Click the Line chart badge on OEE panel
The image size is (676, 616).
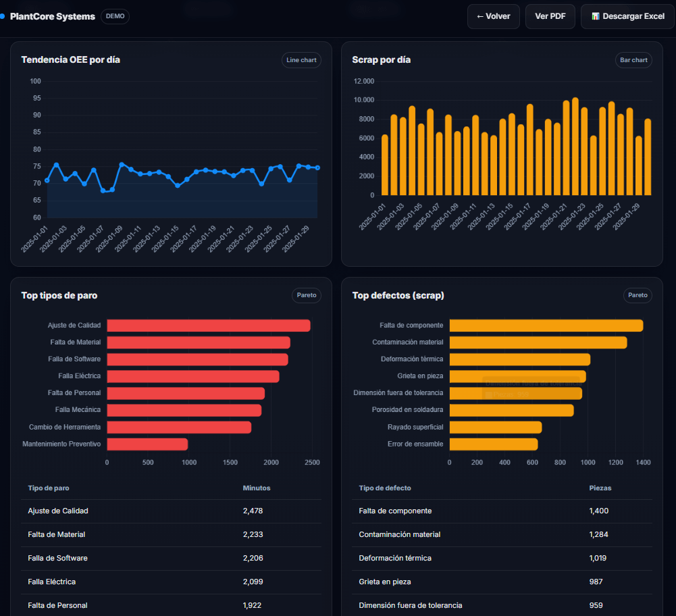[x=301, y=59]
